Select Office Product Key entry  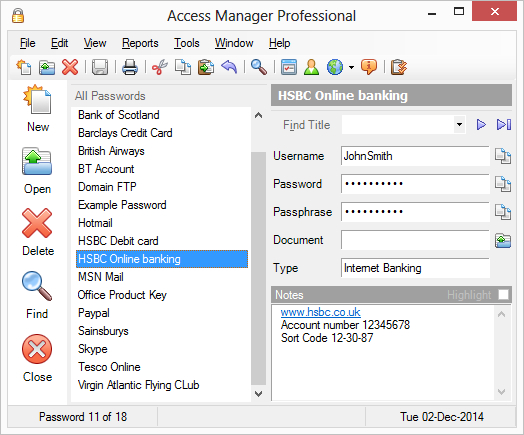[x=162, y=295]
